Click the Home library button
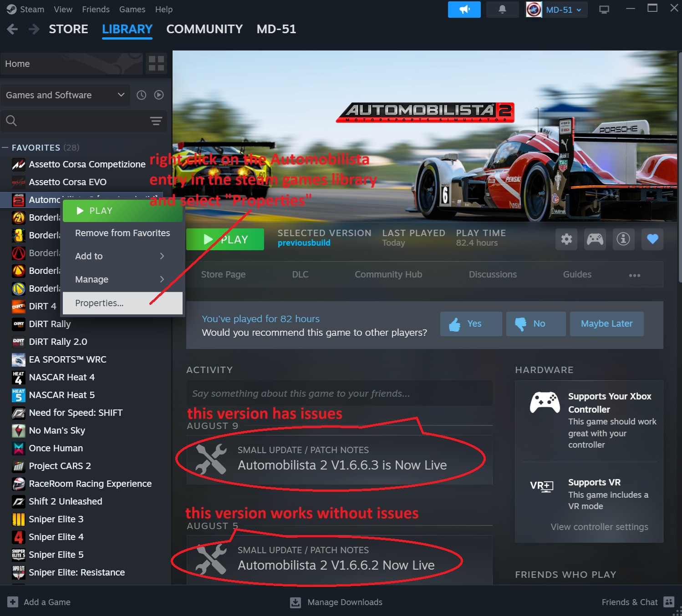 [71, 64]
